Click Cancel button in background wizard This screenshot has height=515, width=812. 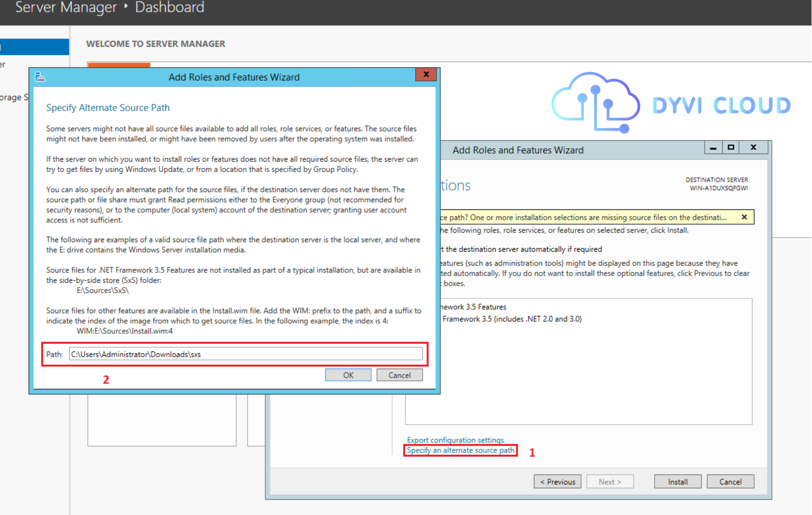coord(730,482)
